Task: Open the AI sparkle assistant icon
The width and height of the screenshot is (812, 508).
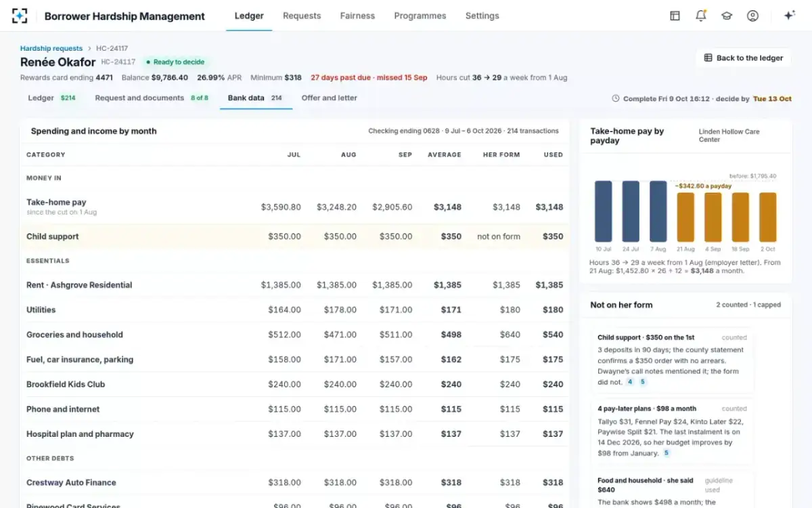Action: [x=789, y=16]
